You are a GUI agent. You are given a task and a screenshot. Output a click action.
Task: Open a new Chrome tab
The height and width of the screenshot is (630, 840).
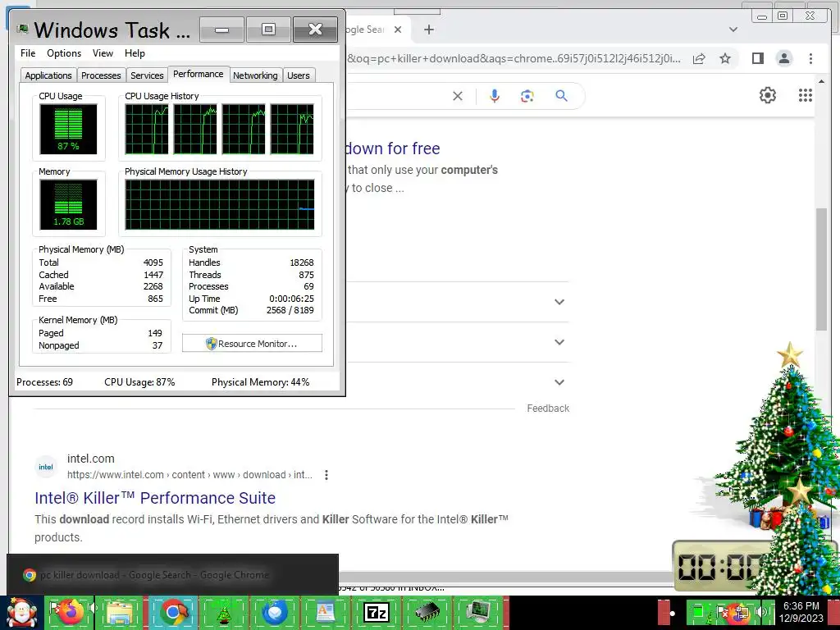428,30
